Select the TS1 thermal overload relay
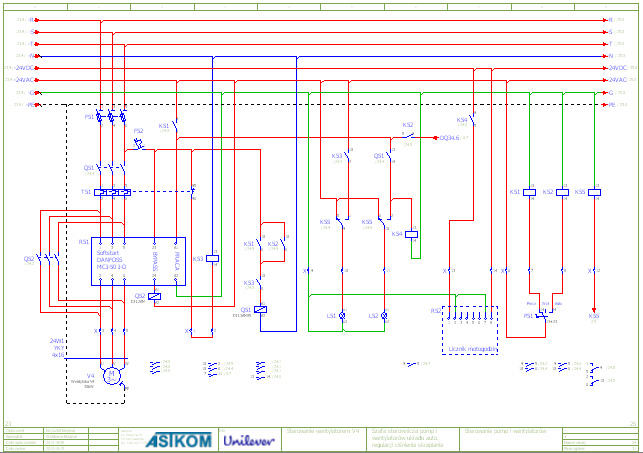Screen dimensions: 643x453 pos(112,191)
